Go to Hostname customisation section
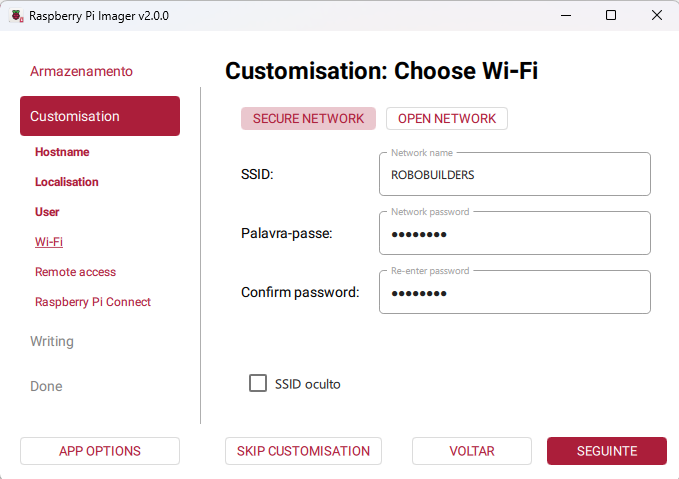The height and width of the screenshot is (479, 679). [x=62, y=152]
